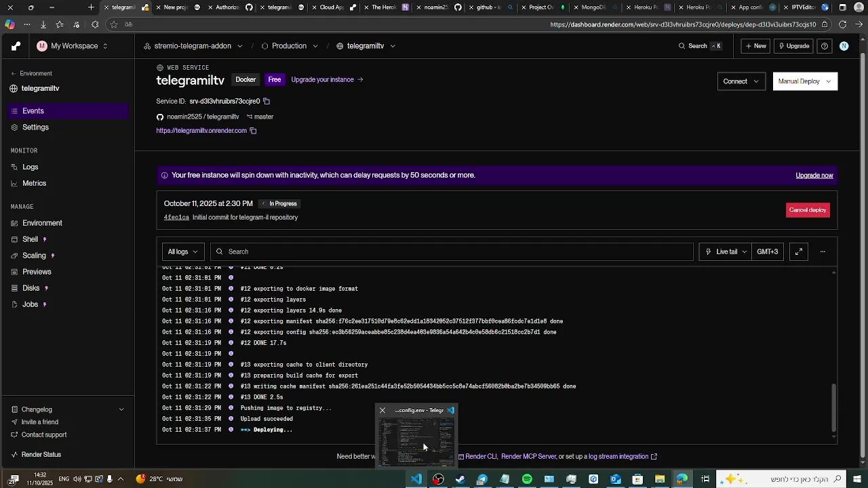
Task: Click the VS Code taskbar icon
Action: (x=416, y=479)
